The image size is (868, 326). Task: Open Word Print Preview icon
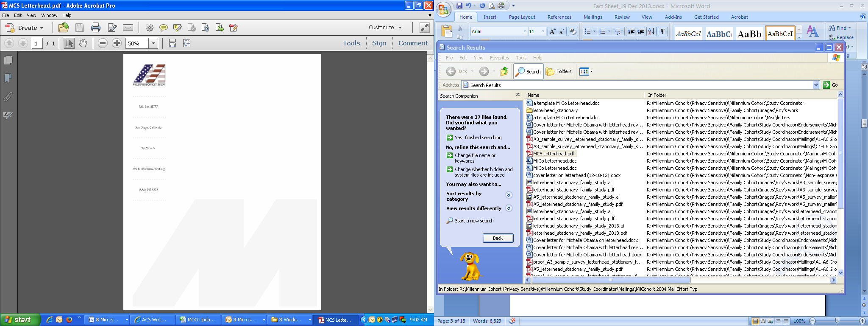click(x=492, y=6)
